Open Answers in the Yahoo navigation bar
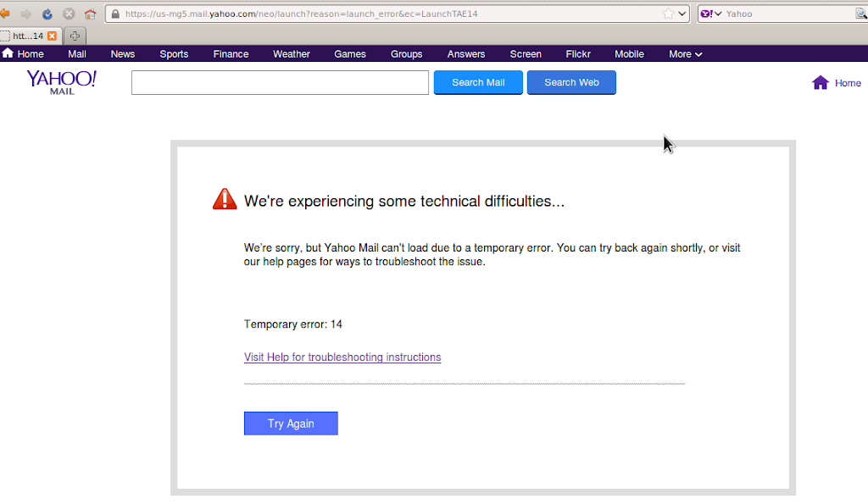Viewport: 868px width, 504px height. tap(466, 53)
